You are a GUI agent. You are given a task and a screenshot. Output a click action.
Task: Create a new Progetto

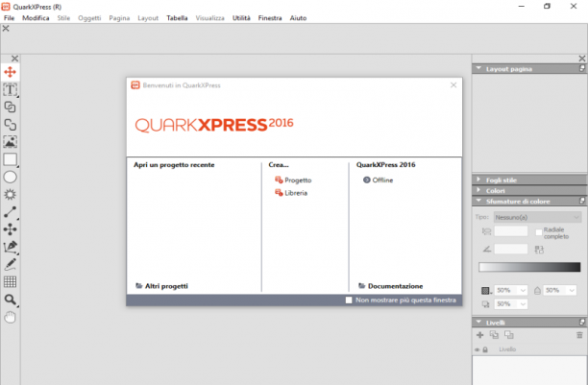pos(293,180)
